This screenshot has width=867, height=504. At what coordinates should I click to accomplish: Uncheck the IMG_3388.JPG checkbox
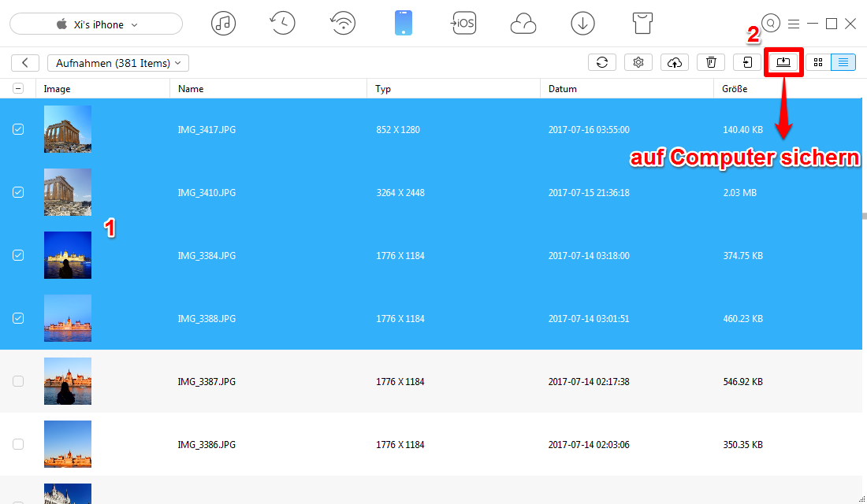[x=18, y=318]
